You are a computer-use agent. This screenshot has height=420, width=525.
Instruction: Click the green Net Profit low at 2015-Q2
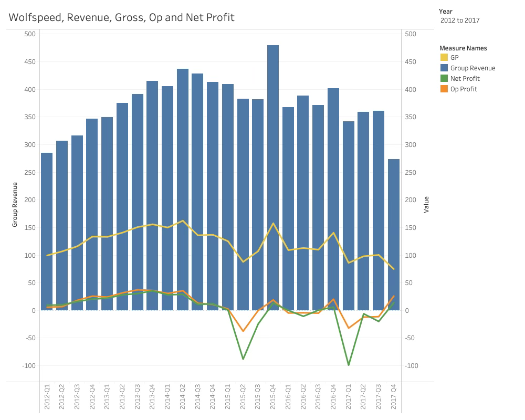(243, 359)
